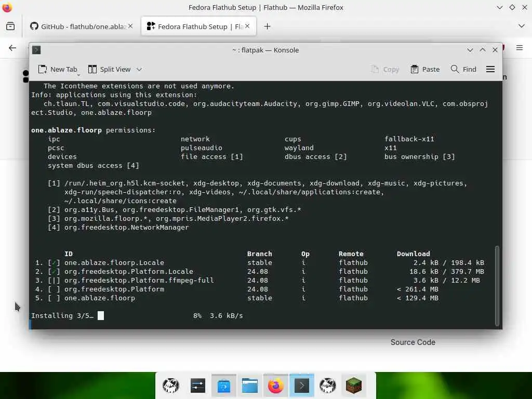This screenshot has width=532, height=399.
Task: Open the Konsole hamburger menu
Action: pos(490,69)
